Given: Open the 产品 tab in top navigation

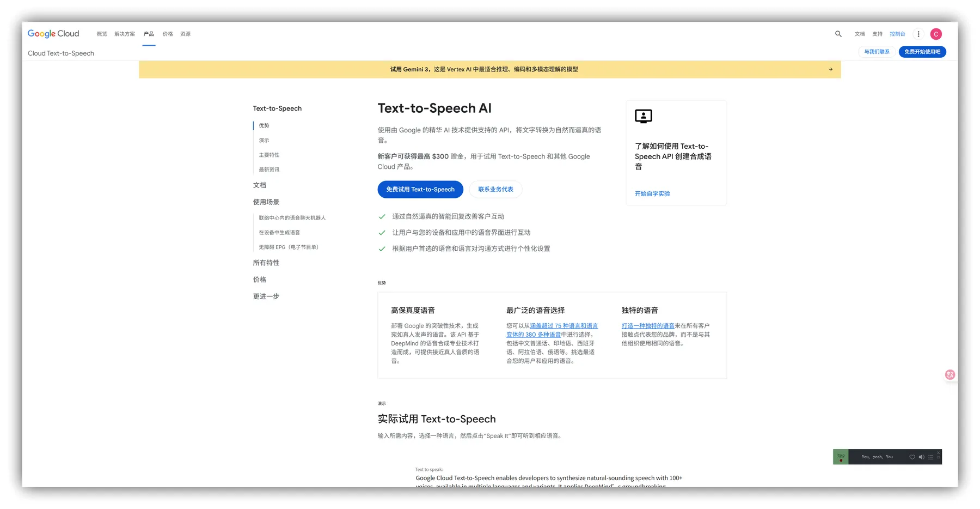Looking at the screenshot, I should pyautogui.click(x=149, y=34).
